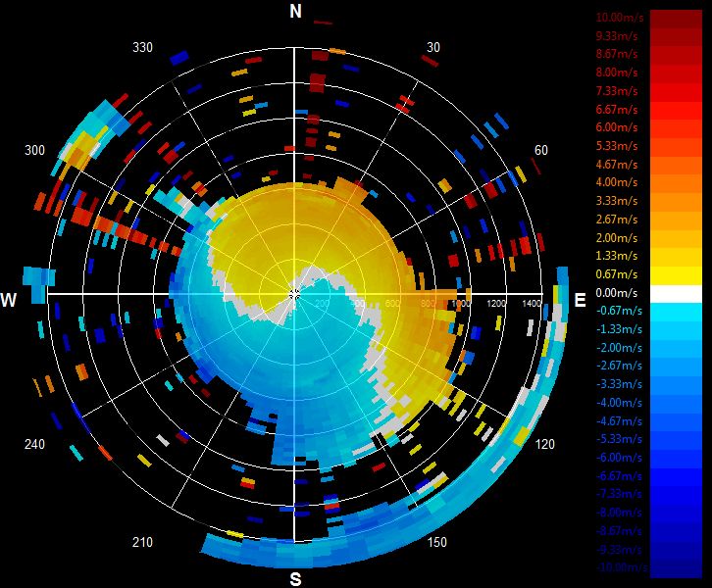Select the 240 degree azimuth label
This screenshot has height=588, width=712.
tap(34, 444)
